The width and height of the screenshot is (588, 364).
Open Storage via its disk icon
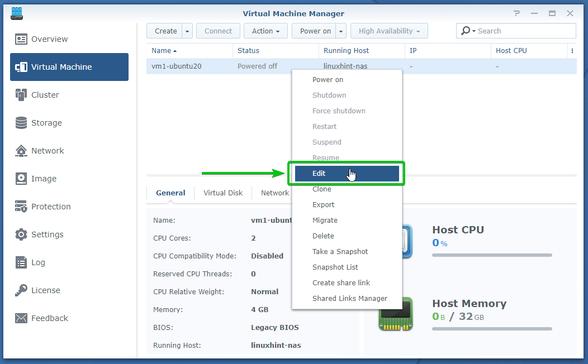click(21, 123)
